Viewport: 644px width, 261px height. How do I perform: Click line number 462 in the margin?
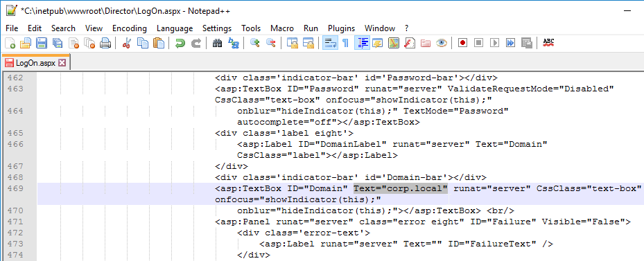tap(17, 78)
